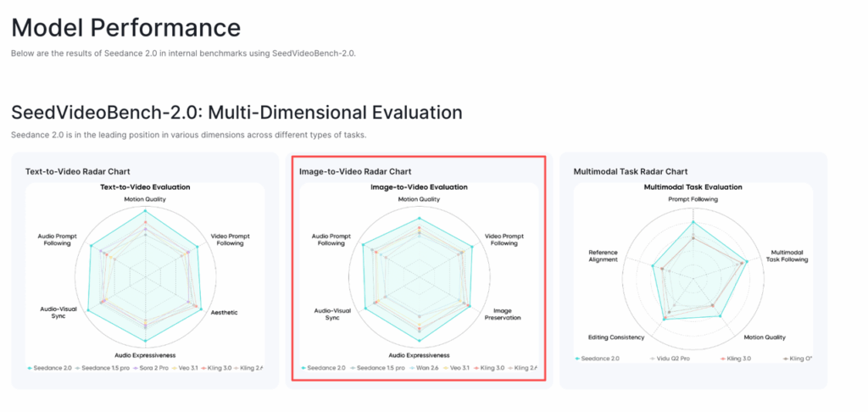Click the Image-to-Video Evaluation chart title
The image size is (868, 412).
point(419,187)
